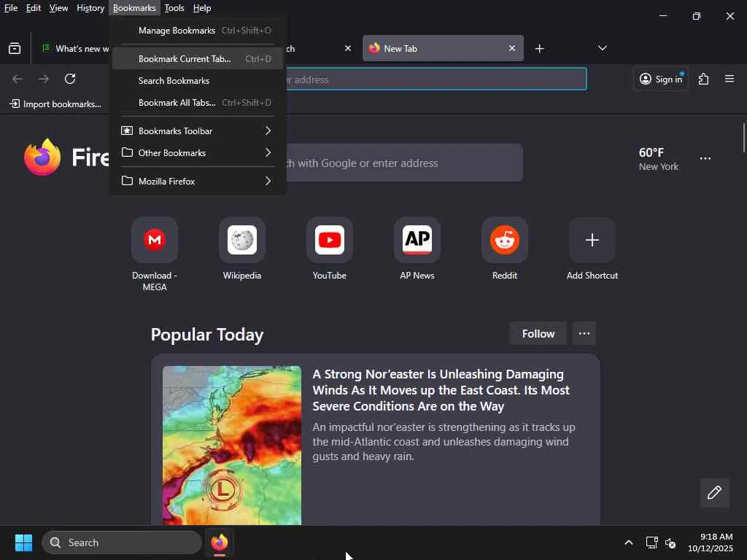The width and height of the screenshot is (747, 560).
Task: Expand the Bookmarks Toolbar submenu
Action: [x=198, y=131]
